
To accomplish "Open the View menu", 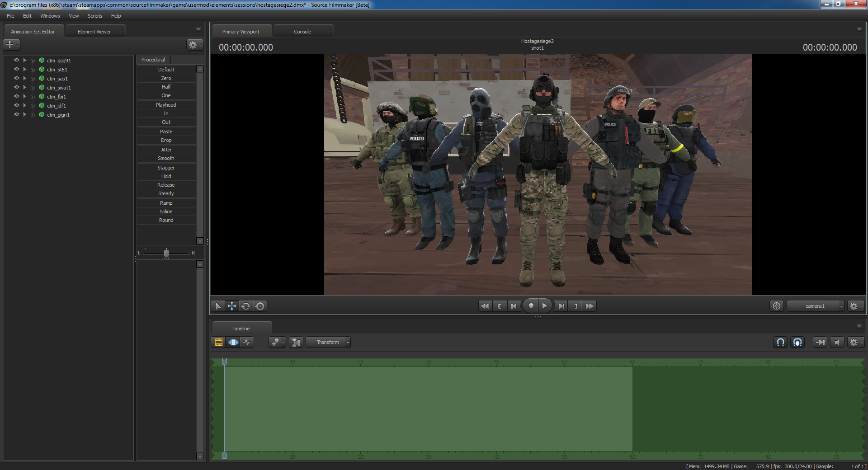I will click(74, 16).
